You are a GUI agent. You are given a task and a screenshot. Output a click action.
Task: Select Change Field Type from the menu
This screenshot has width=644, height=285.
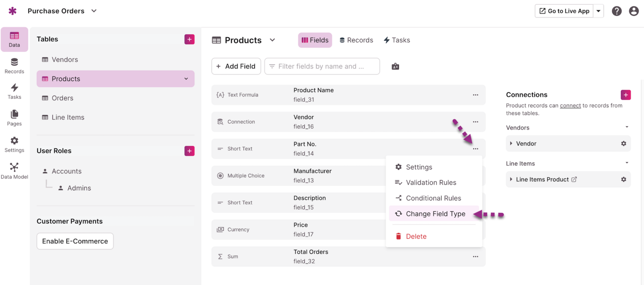[435, 214]
